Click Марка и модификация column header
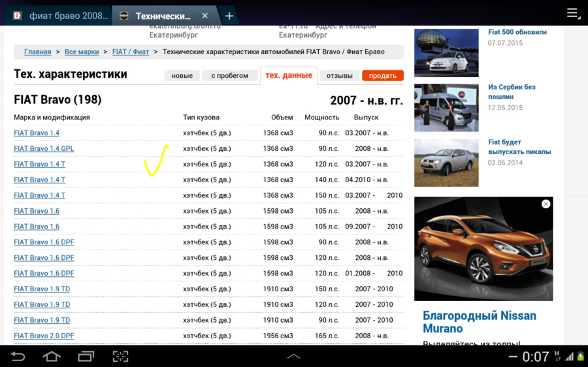The width and height of the screenshot is (588, 367). click(52, 118)
